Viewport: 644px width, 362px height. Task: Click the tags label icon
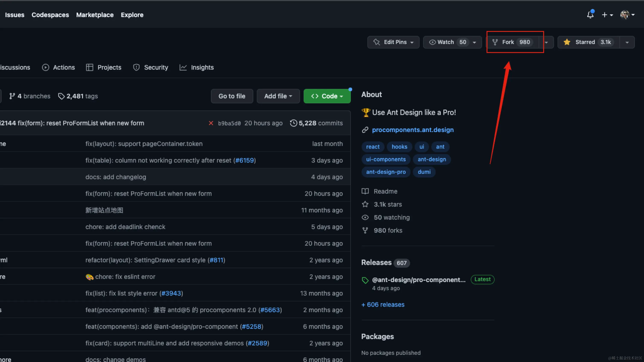click(x=61, y=96)
